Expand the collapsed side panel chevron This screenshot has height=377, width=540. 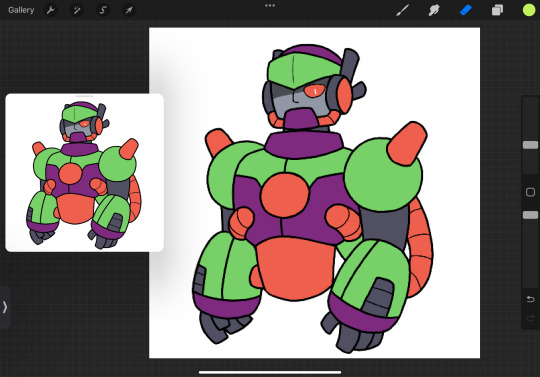(x=5, y=307)
